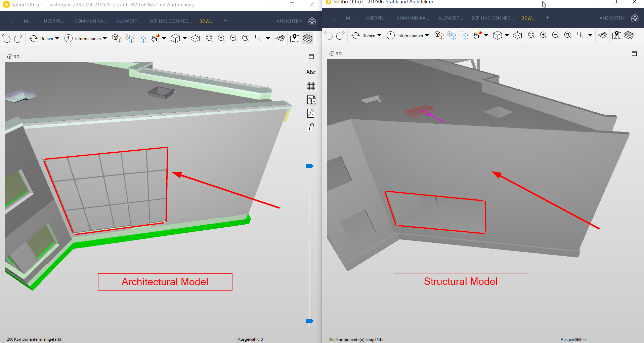This screenshot has width=644, height=343.
Task: Expand paint bucket options arrow in left window
Action: point(164,38)
